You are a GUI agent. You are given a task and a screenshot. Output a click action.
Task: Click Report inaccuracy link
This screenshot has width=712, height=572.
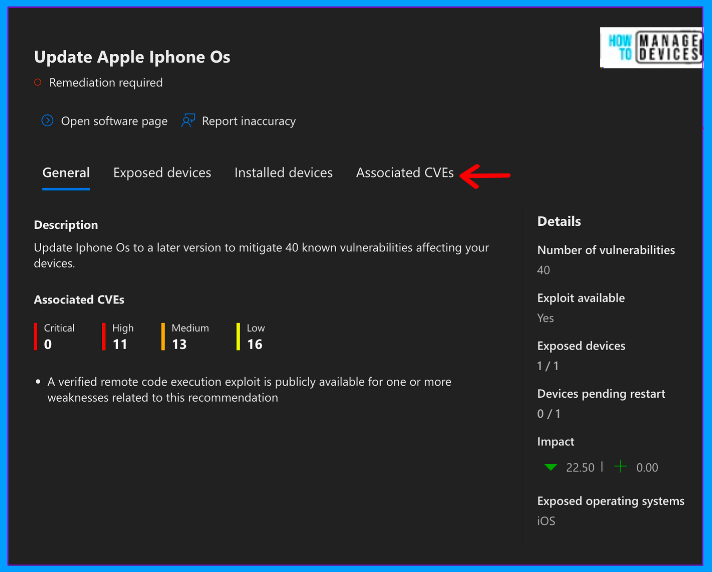[248, 121]
